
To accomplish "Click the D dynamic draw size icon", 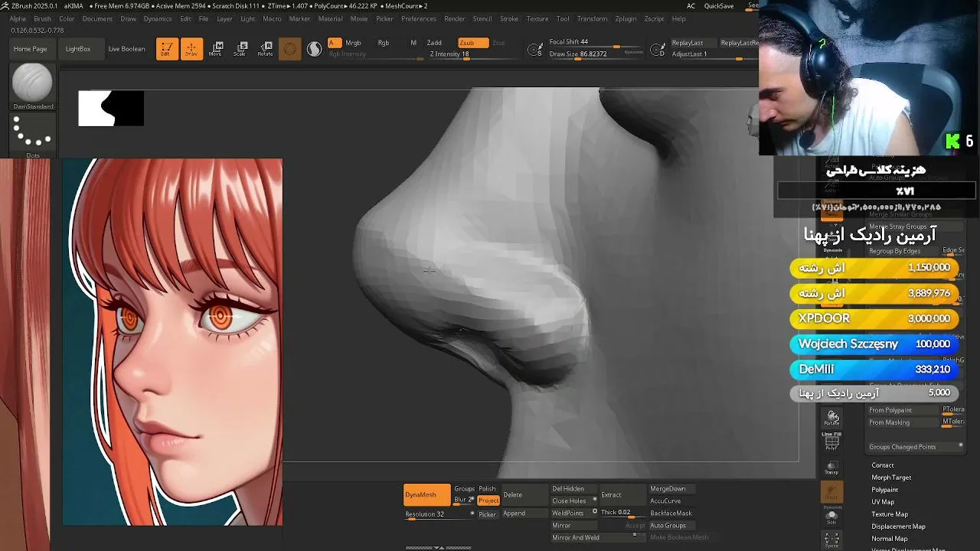I will coord(658,51).
